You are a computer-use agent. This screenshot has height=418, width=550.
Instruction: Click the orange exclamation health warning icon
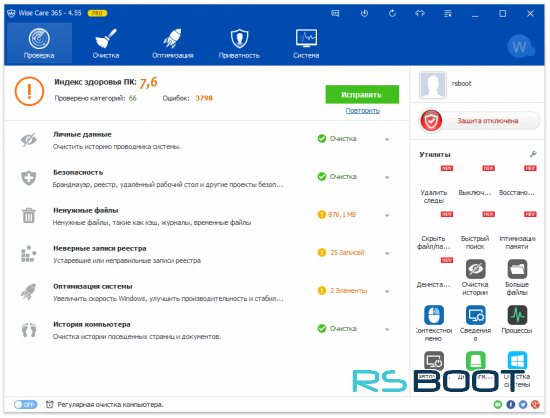29,91
